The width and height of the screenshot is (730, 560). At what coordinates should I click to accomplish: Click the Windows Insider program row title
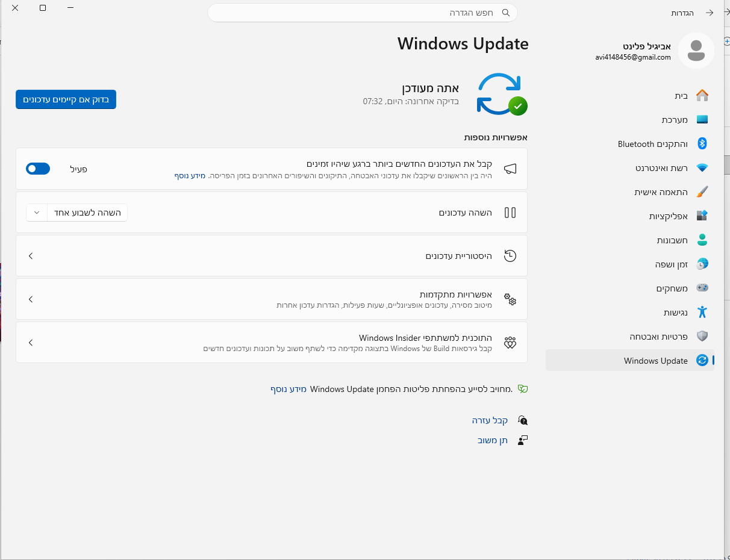coord(426,338)
